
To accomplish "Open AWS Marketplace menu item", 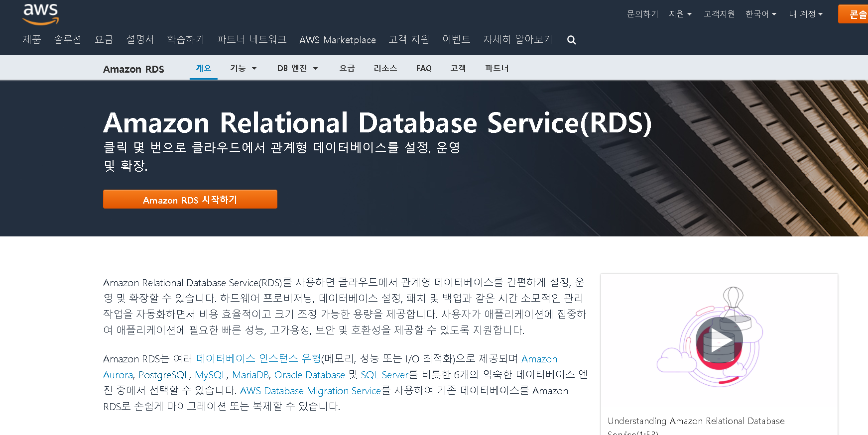I will tap(338, 40).
